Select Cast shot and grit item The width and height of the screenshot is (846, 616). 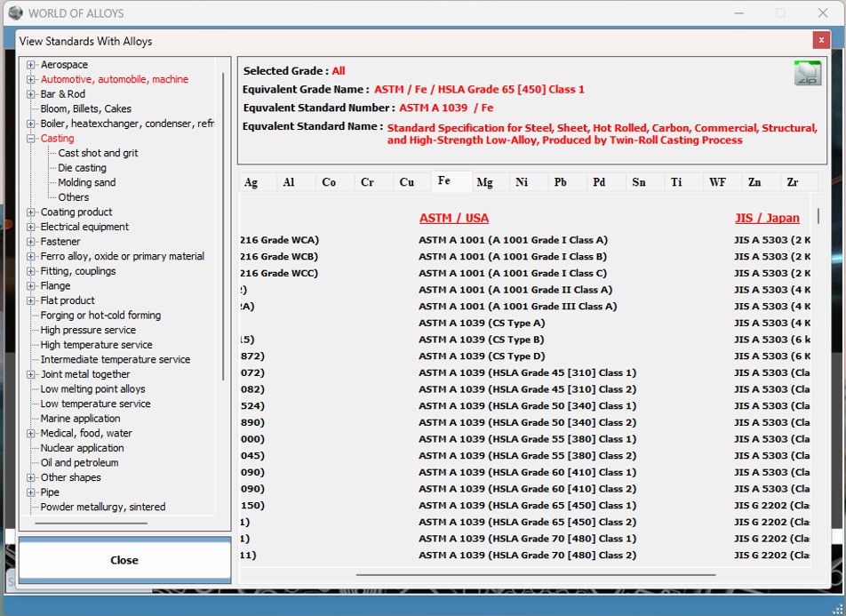click(x=98, y=153)
